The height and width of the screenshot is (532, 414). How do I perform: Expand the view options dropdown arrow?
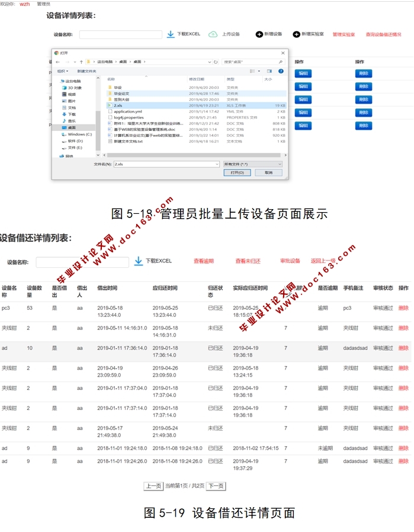tap(259, 71)
